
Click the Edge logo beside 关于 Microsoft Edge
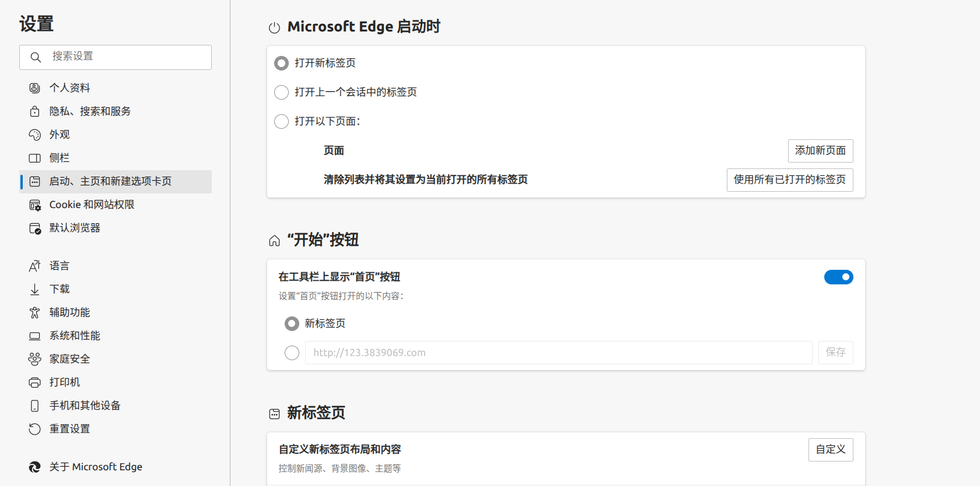pyautogui.click(x=35, y=467)
